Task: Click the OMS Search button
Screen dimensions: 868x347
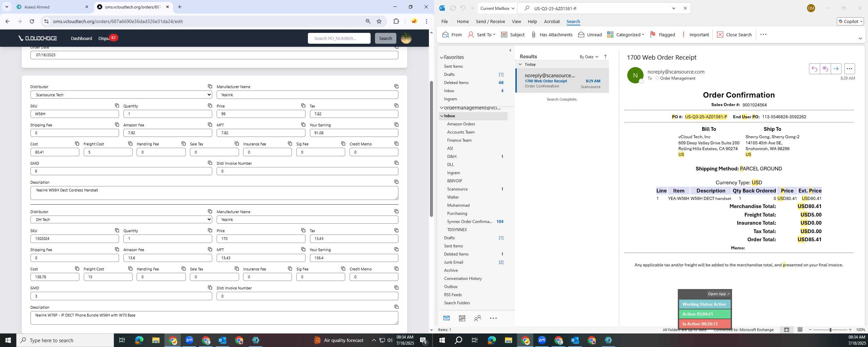Action: [x=386, y=38]
